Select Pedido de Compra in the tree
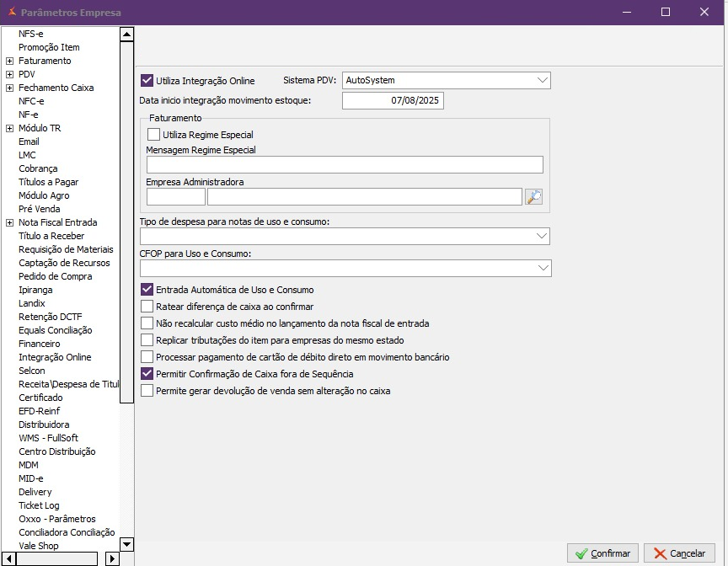This screenshot has height=566, width=728. pyautogui.click(x=55, y=276)
